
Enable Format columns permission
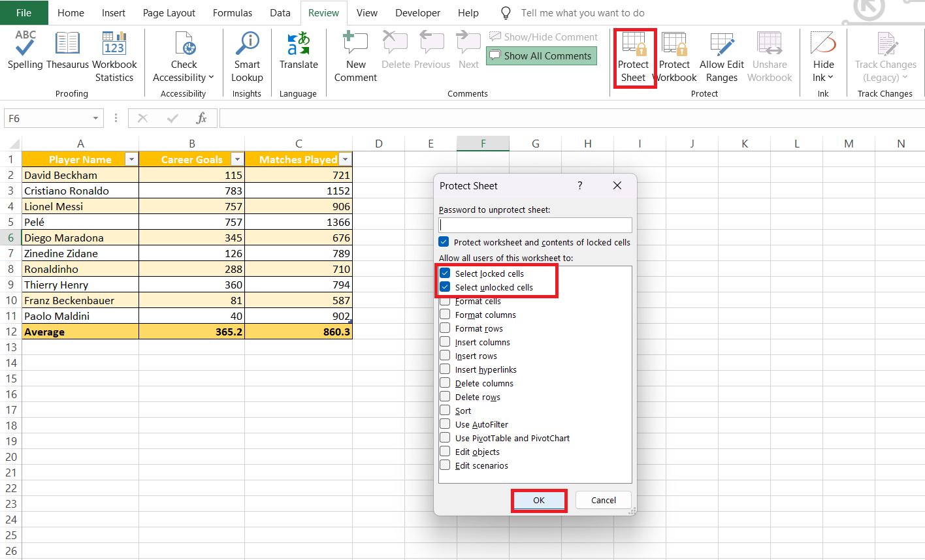coord(445,315)
